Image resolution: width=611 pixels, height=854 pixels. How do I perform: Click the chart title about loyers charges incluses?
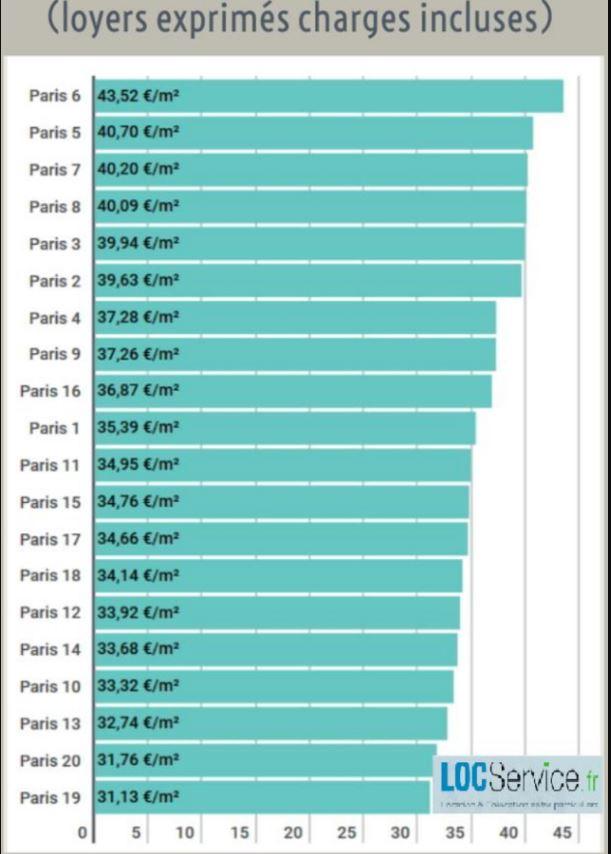coord(300,18)
